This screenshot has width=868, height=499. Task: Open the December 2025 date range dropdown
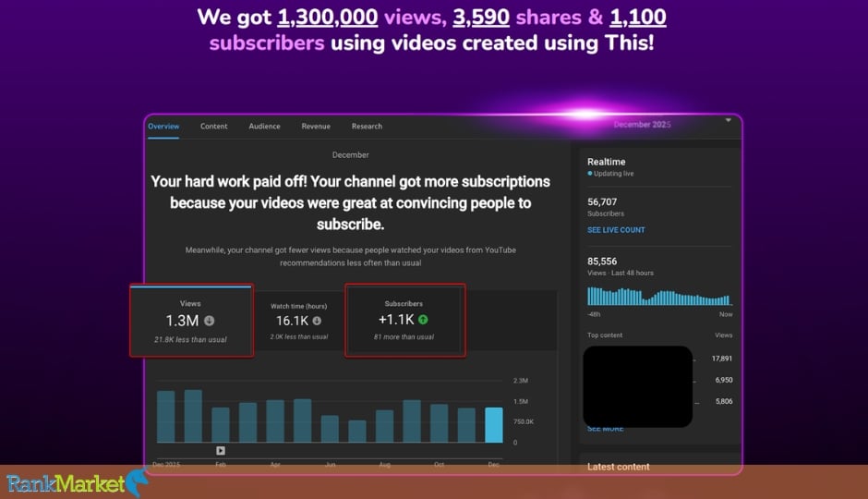pyautogui.click(x=642, y=125)
